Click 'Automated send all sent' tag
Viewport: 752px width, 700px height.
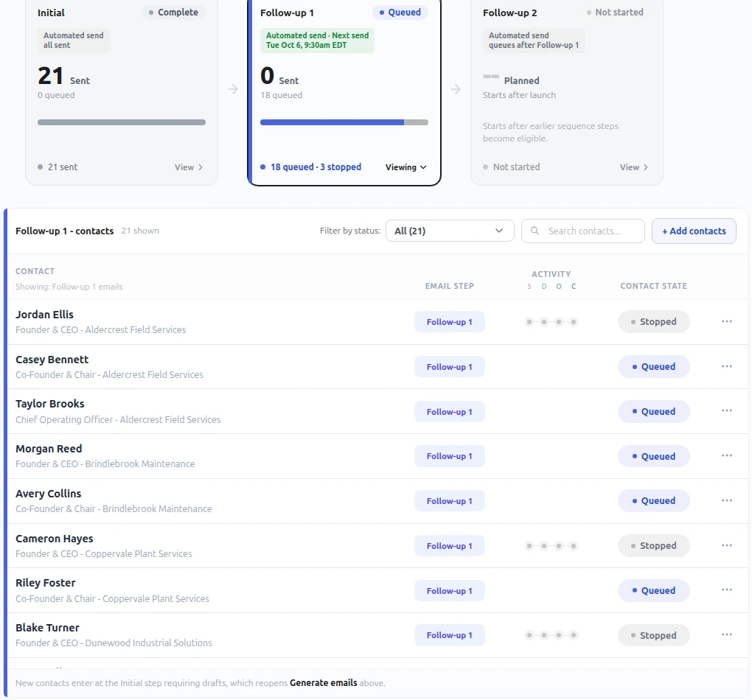pos(74,41)
